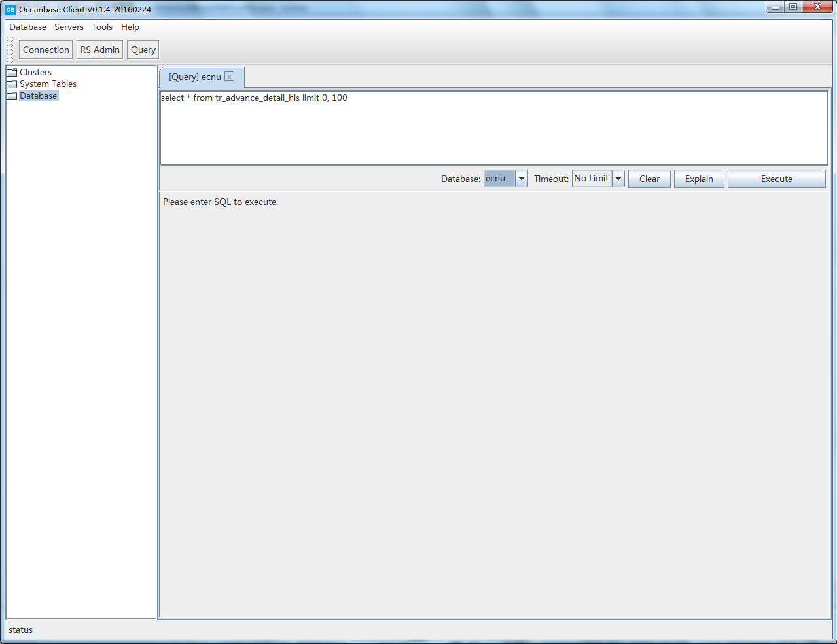Execute the SQL query
The image size is (837, 644).
click(777, 179)
